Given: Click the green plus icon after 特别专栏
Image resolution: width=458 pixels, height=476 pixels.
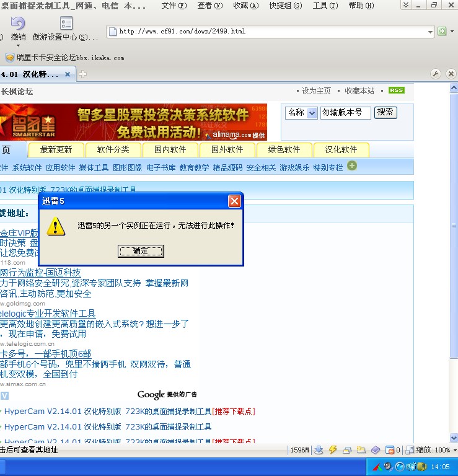Looking at the screenshot, I should tap(352, 165).
